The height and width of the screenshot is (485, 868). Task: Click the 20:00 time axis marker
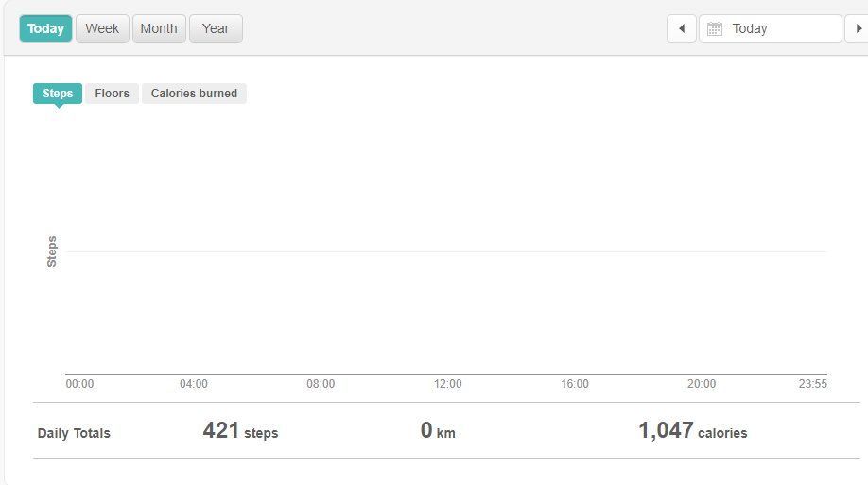pos(702,384)
